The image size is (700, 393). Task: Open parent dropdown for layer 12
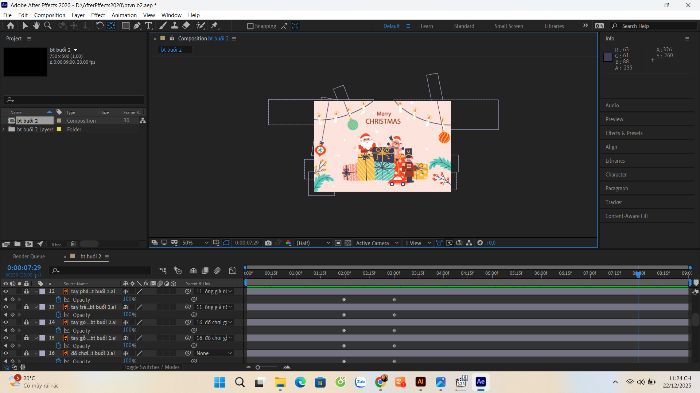215,291
